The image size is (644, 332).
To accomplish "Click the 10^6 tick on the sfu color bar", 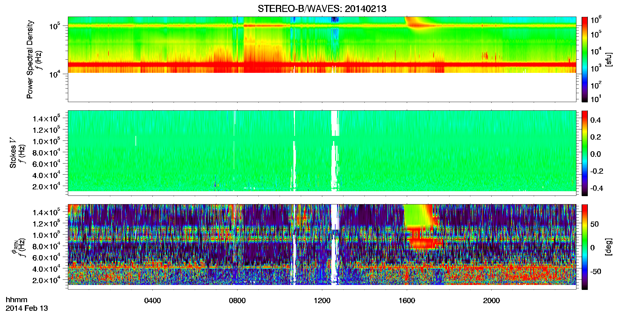I will tap(596, 20).
